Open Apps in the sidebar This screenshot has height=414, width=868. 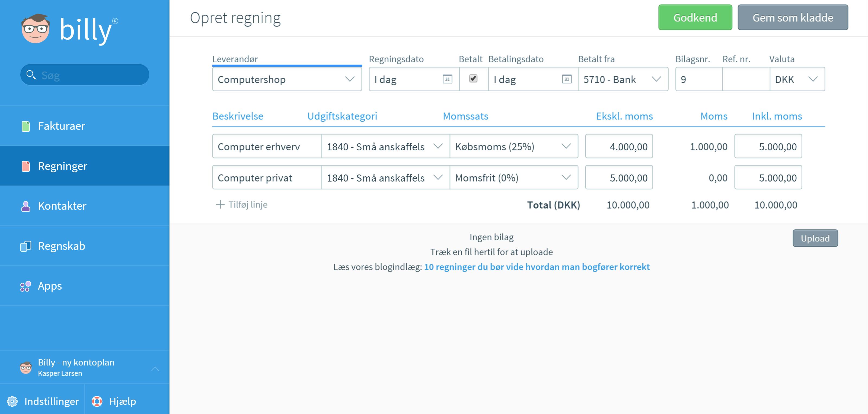[x=85, y=286]
